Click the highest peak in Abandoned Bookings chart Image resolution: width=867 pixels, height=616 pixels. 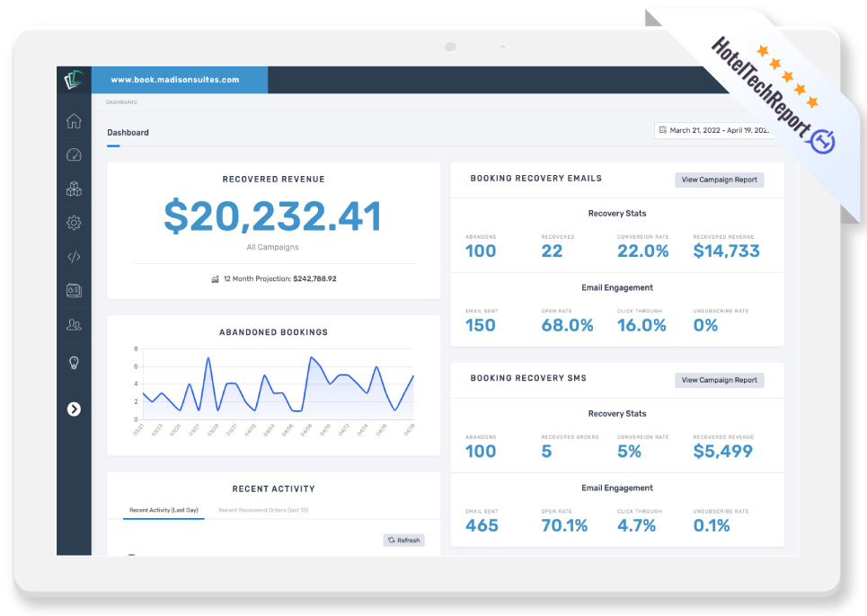coord(208,357)
